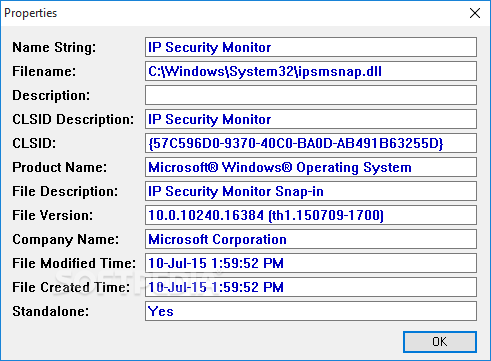Click the "File Version:" label

click(53, 215)
